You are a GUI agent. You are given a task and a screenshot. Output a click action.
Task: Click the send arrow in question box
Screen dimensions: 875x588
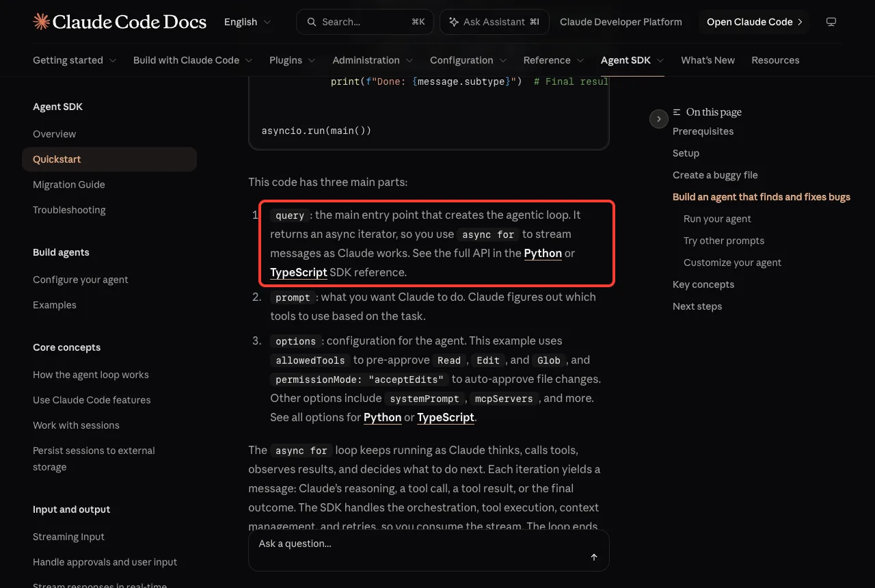coord(594,557)
